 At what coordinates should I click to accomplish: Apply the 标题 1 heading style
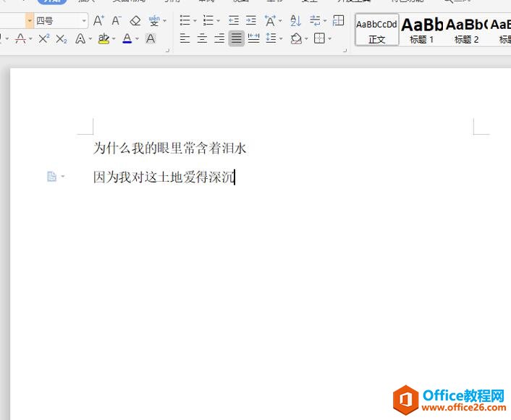pyautogui.click(x=422, y=30)
